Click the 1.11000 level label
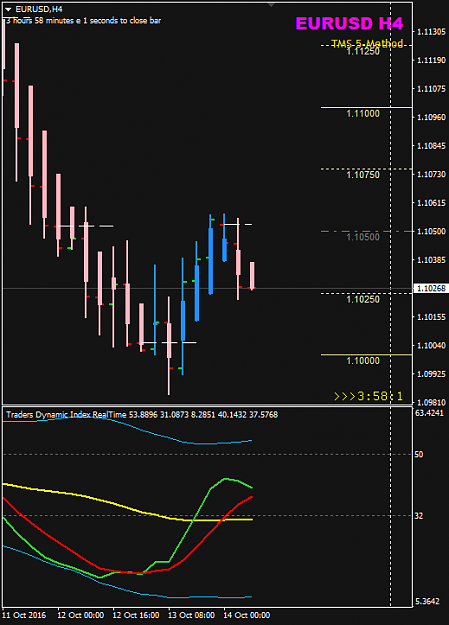 tap(363, 114)
